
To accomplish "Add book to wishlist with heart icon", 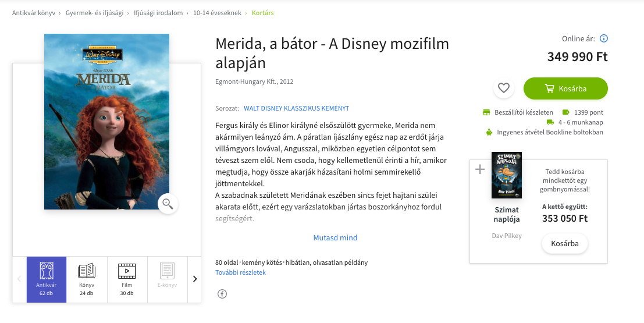I will (504, 88).
